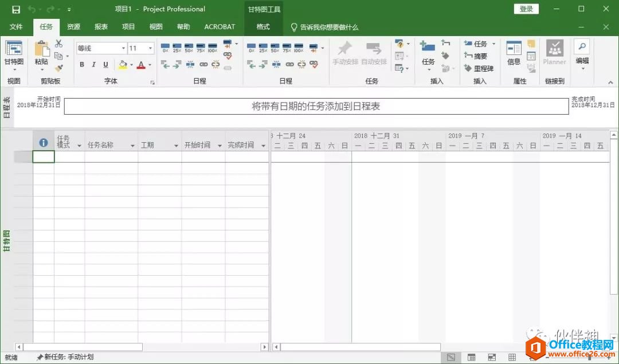The image size is (619, 364).
Task: Click the 手动安排 pushpin button
Action: (x=345, y=53)
